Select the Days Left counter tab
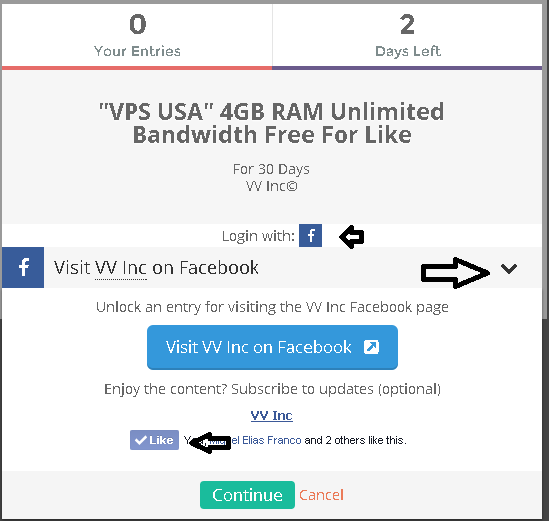Image resolution: width=549 pixels, height=521 pixels. coord(408,35)
